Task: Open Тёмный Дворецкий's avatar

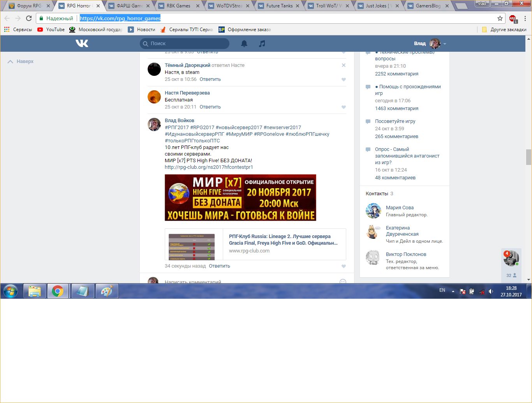Action: pos(154,69)
